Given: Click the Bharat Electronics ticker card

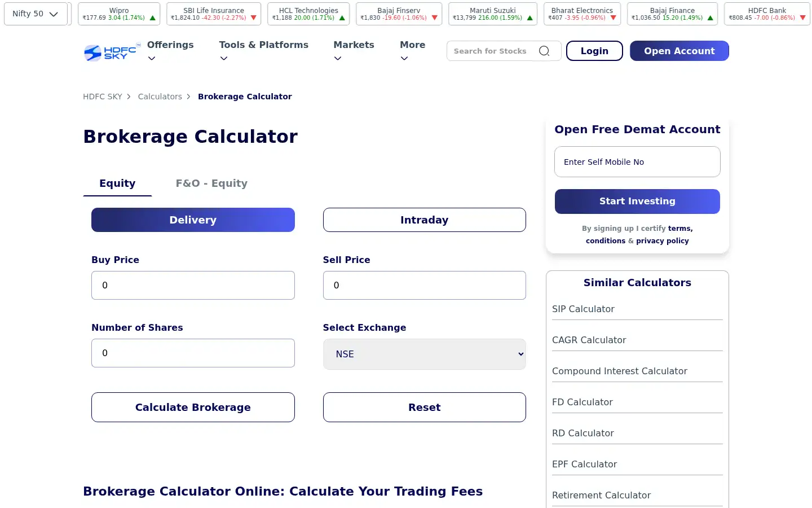Looking at the screenshot, I should point(582,14).
